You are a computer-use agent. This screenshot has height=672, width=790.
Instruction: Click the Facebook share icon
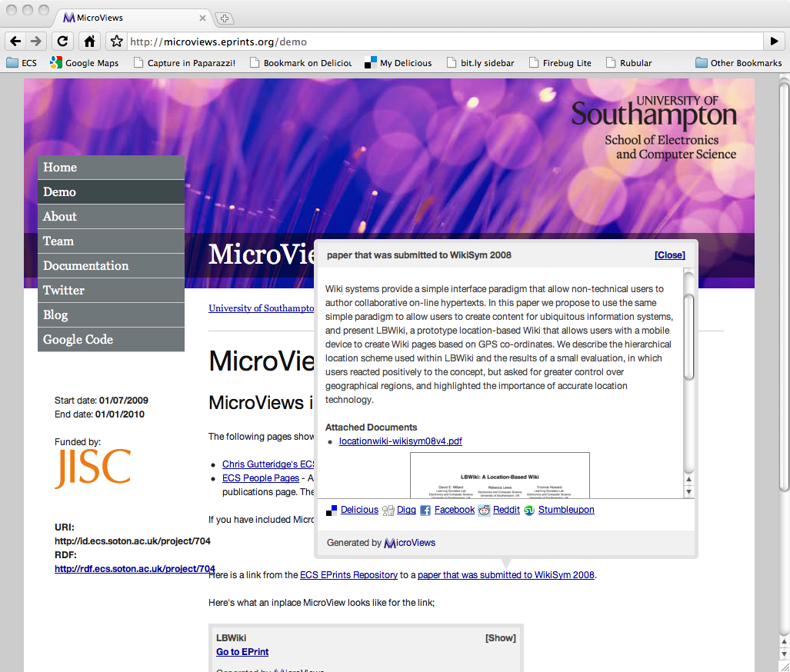point(425,511)
